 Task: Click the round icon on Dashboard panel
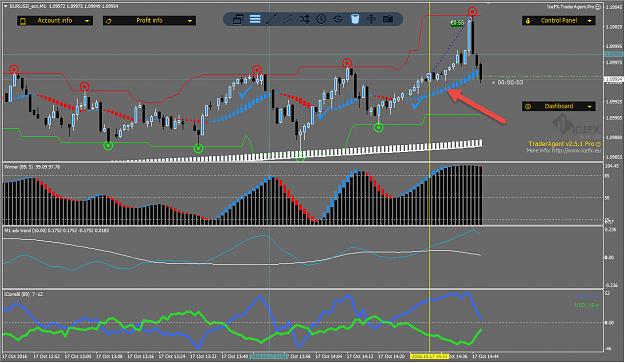pyautogui.click(x=528, y=107)
